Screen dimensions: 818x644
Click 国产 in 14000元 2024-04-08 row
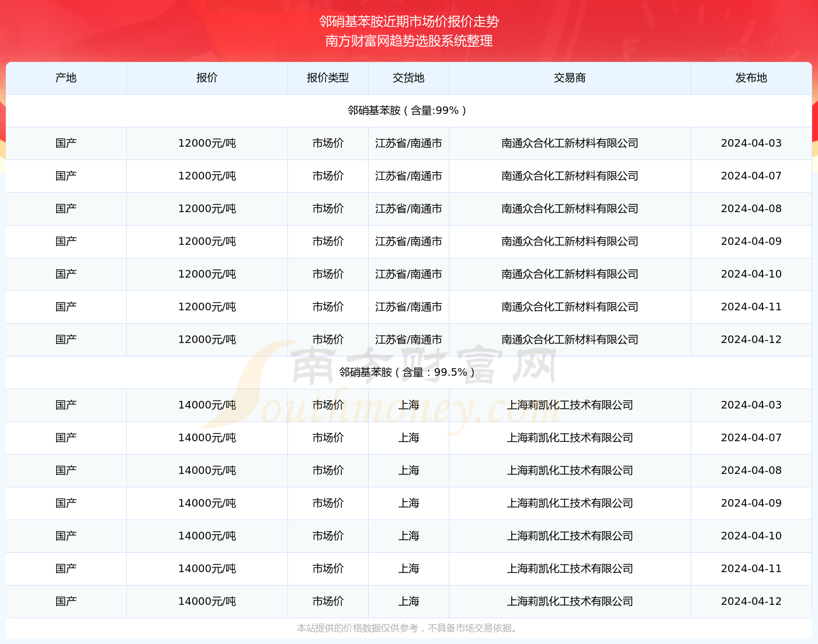point(66,470)
